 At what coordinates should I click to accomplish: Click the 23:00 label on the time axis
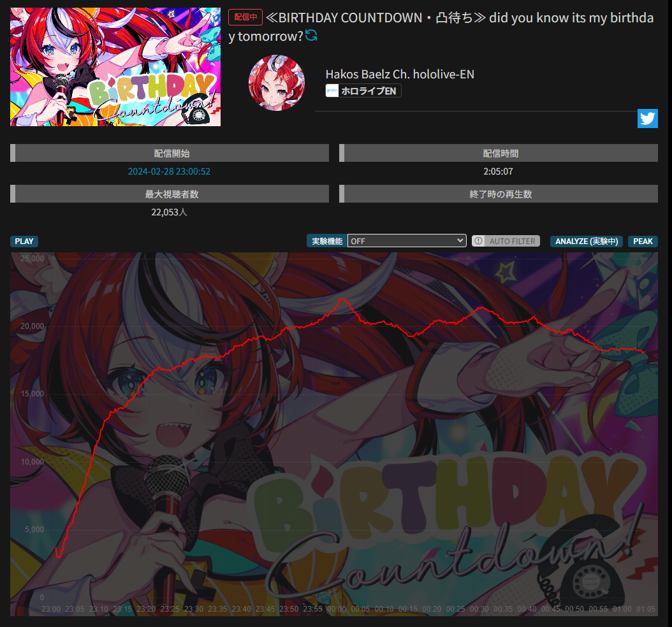51,609
